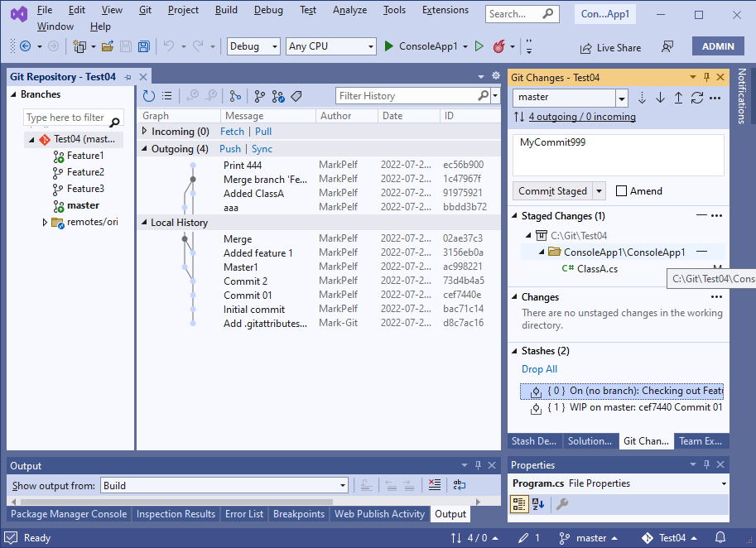Click the Pull down-arrow icon in Git Changes
The image size is (756, 548).
coord(660,99)
